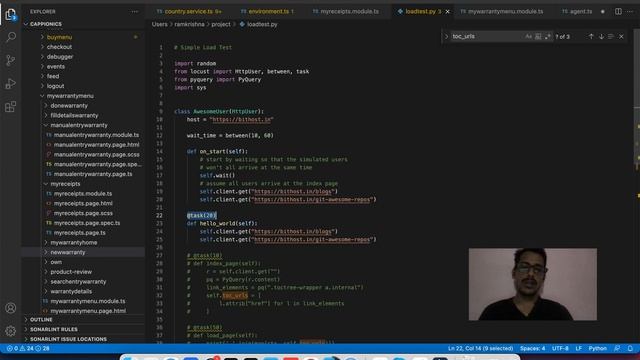The width and height of the screenshot is (640, 360).
Task: Open myreceipts.page.spec.ts file
Action: tap(87, 223)
